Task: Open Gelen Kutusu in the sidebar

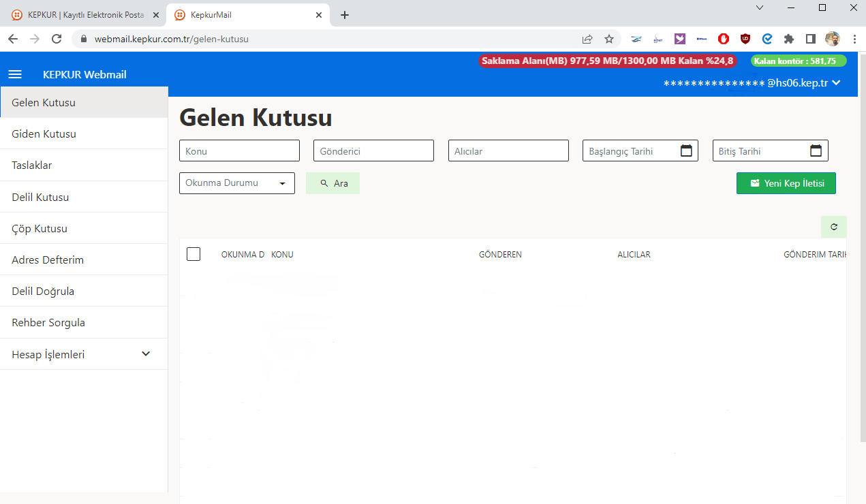Action: (x=84, y=103)
